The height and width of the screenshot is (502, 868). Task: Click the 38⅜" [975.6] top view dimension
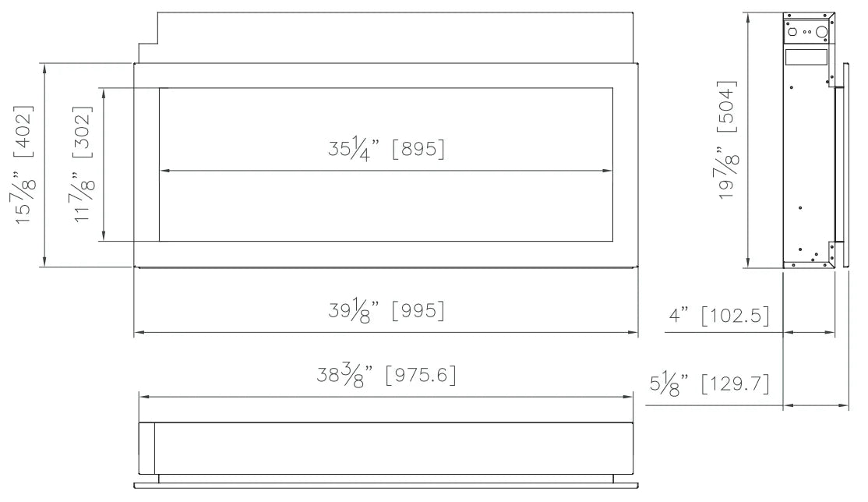[x=386, y=375]
